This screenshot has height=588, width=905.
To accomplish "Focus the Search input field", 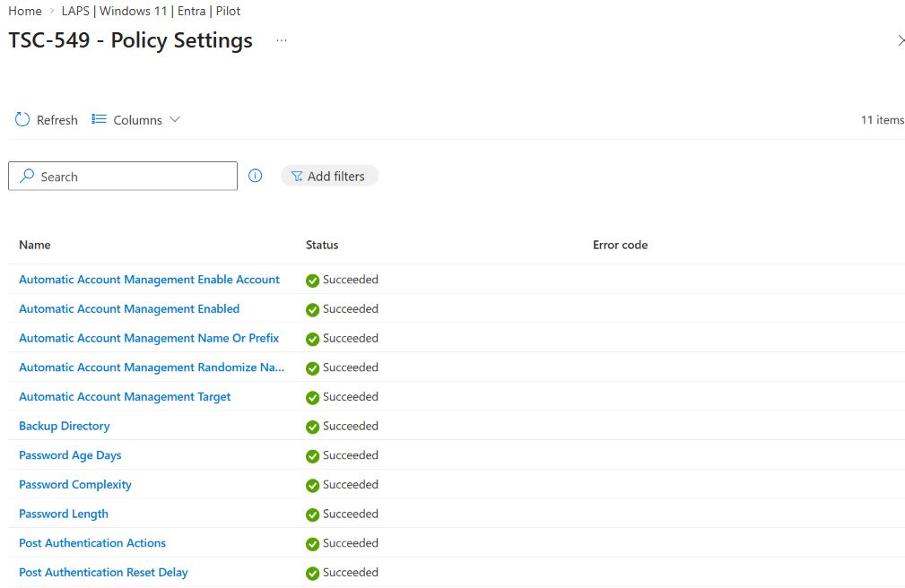I will (x=122, y=176).
